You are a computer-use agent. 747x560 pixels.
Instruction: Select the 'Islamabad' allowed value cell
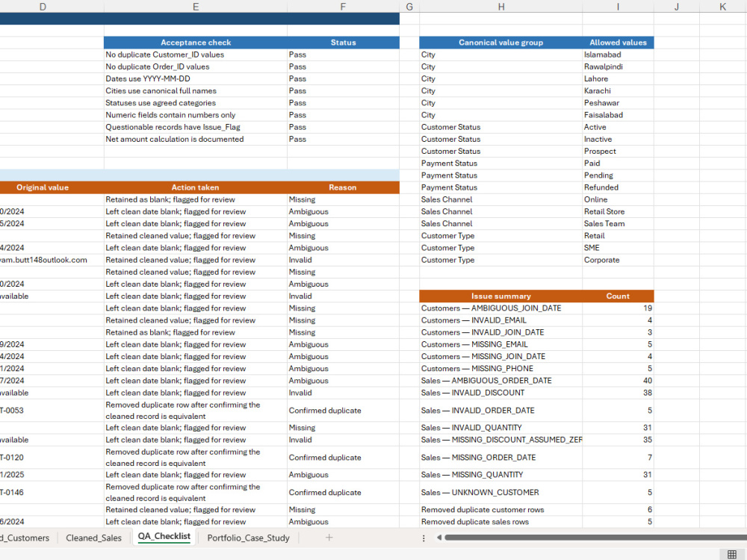[618, 55]
